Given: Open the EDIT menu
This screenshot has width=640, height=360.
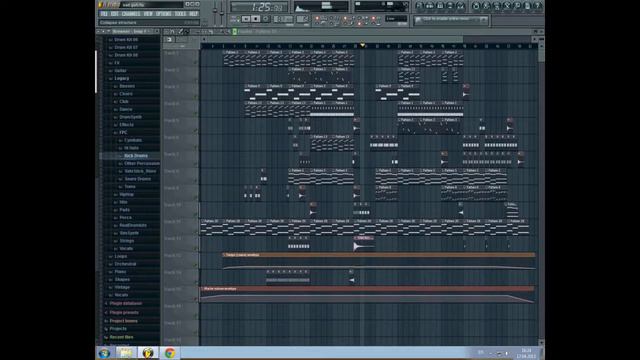Looking at the screenshot, I should 114,13.
